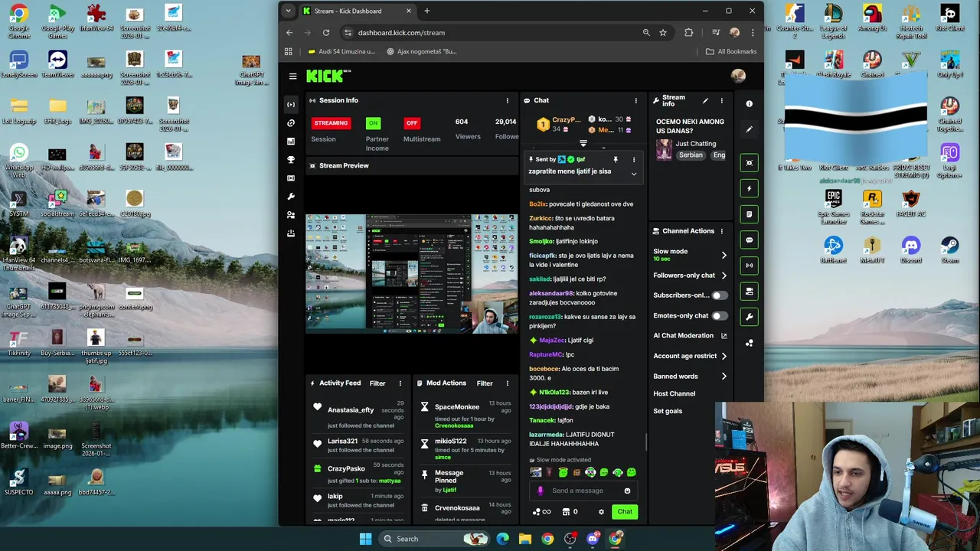Viewport: 980px width, 551px height.
Task: Unpin the pinned chat message via the pin icon
Action: pyautogui.click(x=615, y=159)
